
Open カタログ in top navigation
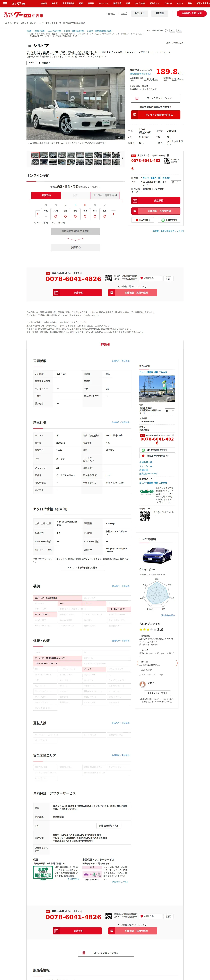(x=168, y=3)
